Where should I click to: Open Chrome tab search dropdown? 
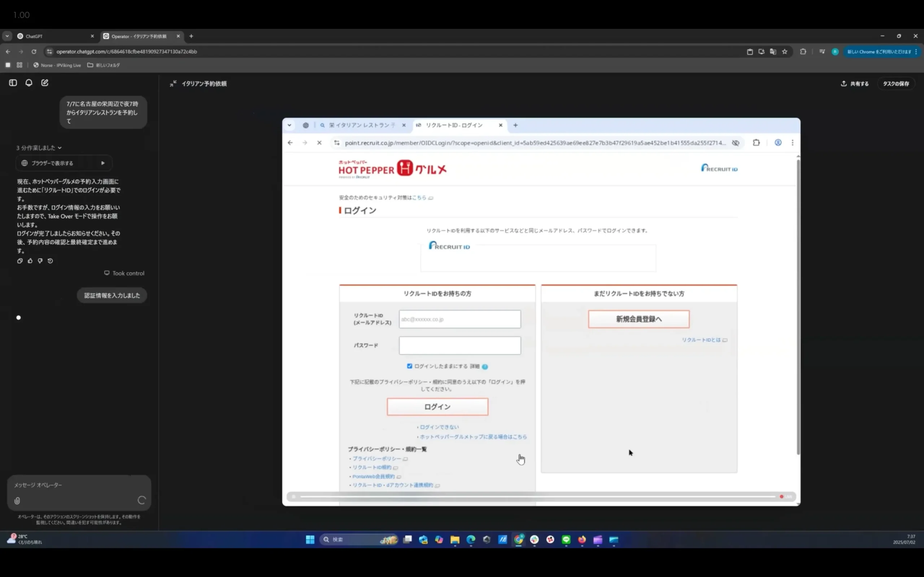click(x=7, y=36)
